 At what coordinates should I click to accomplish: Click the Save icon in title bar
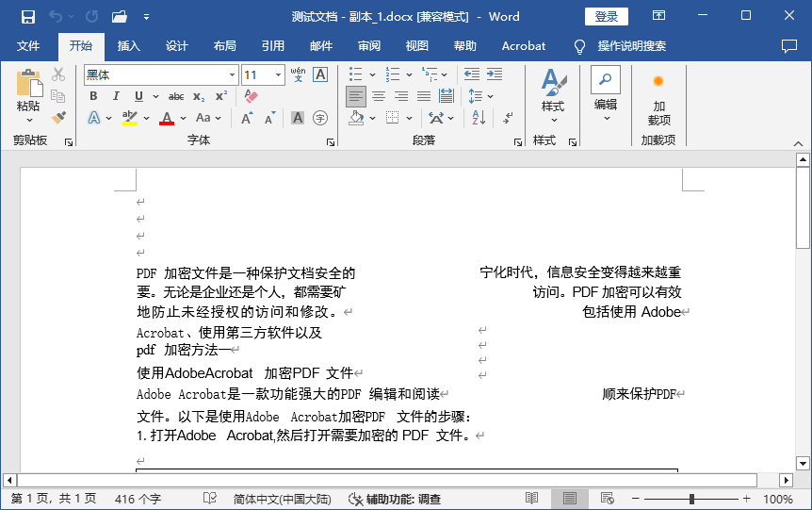point(27,17)
